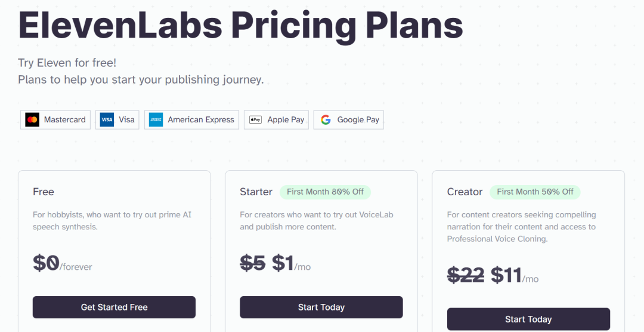Click the Apple Pay logo icon
This screenshot has height=332, width=644.
[x=255, y=119]
